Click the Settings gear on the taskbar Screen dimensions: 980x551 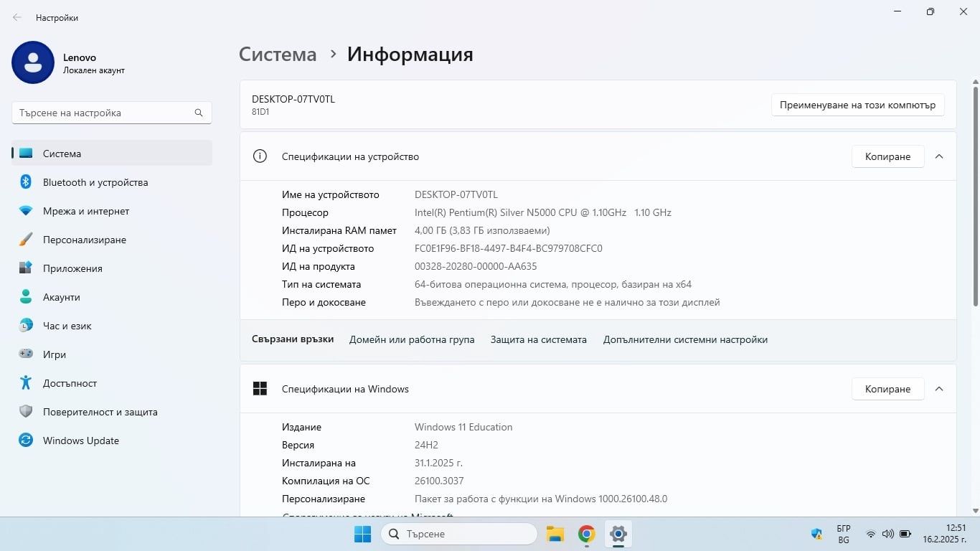618,534
